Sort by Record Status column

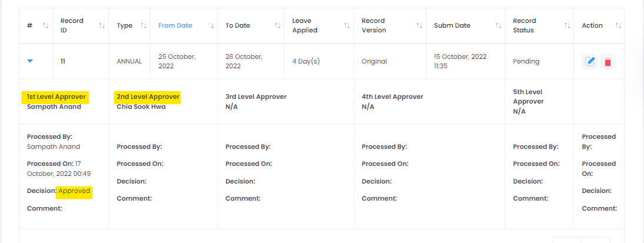click(x=567, y=25)
